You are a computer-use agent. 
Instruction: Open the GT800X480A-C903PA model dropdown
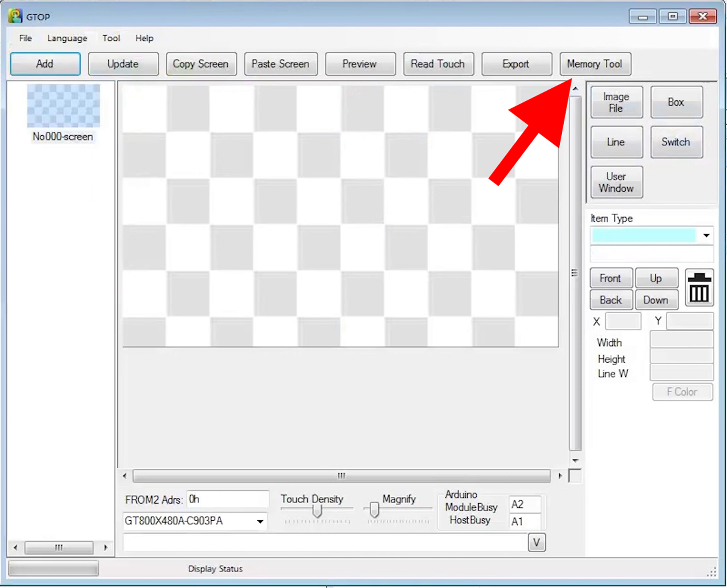pos(260,522)
